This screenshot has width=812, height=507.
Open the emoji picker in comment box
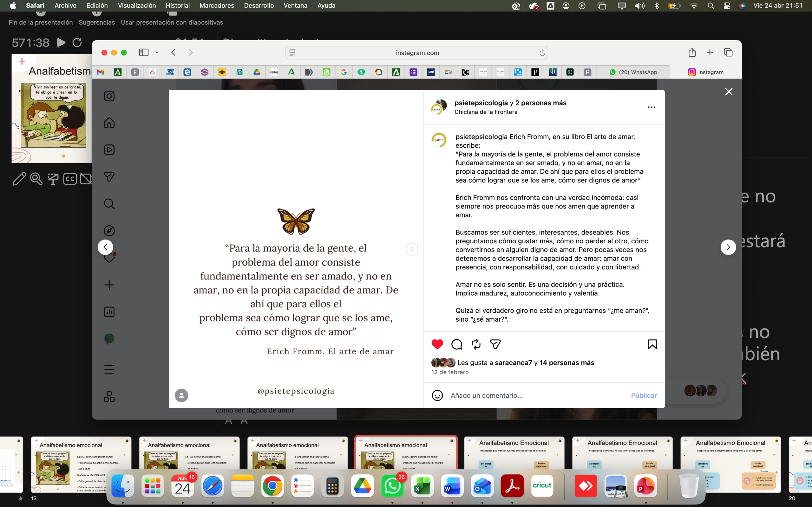click(x=437, y=395)
